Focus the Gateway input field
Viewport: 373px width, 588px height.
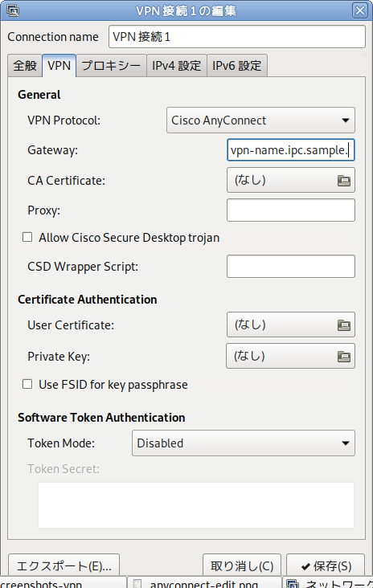tap(291, 150)
